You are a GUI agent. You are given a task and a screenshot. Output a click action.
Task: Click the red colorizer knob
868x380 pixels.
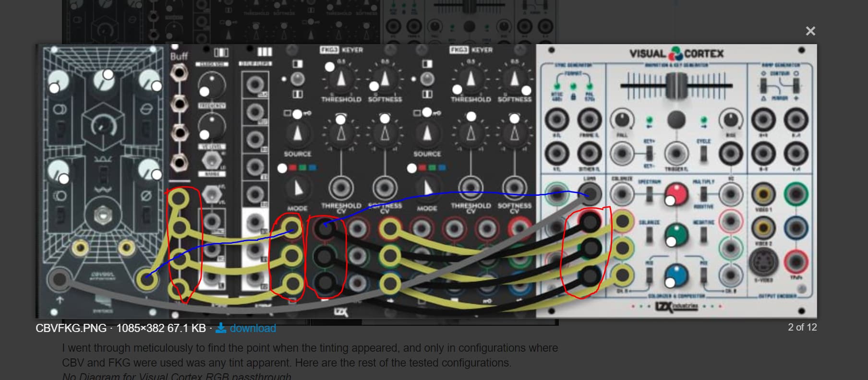click(676, 194)
